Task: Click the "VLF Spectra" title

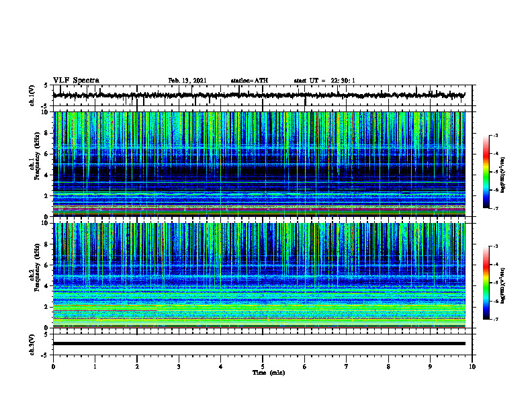Action: (x=76, y=81)
